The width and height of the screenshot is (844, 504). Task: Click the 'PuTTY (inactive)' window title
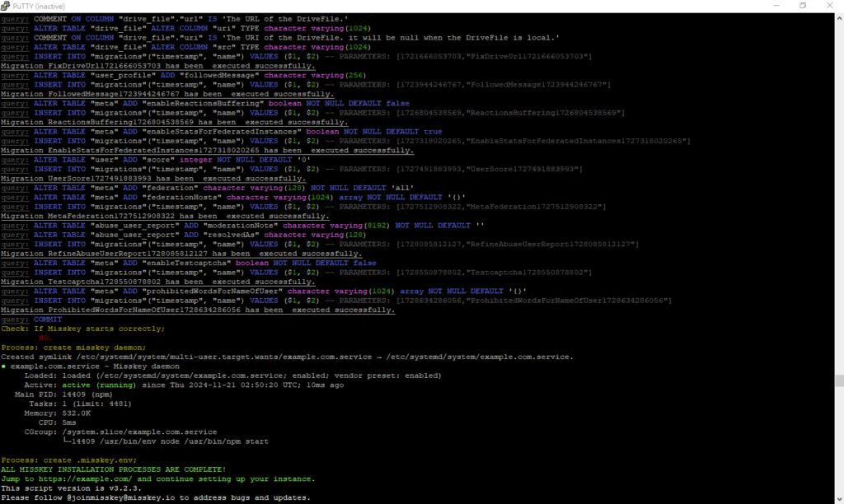tap(39, 6)
